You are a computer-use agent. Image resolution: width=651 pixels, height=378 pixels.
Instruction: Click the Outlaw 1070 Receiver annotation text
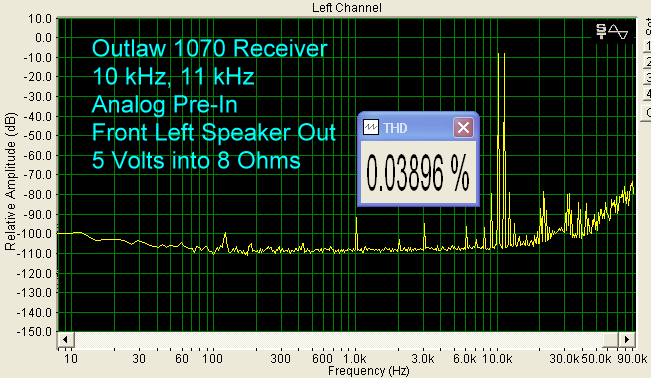pyautogui.click(x=209, y=48)
